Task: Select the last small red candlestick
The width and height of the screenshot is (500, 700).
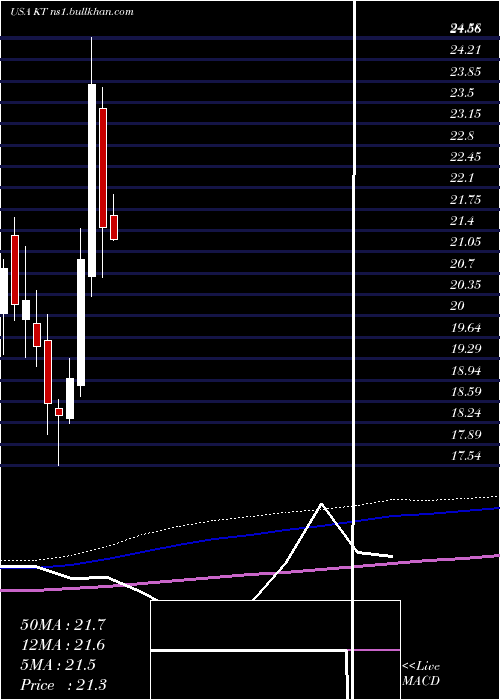Action: tap(114, 228)
